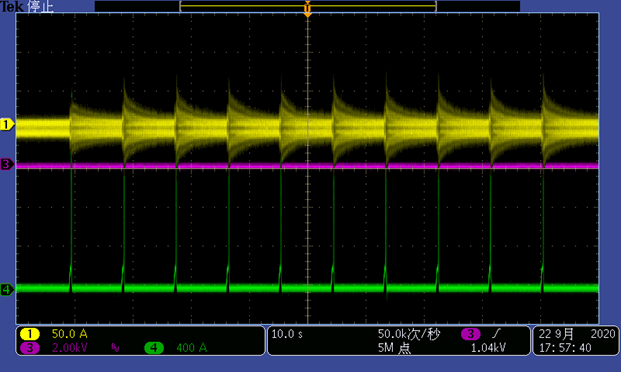Click the record overview bar at top

pos(307,6)
